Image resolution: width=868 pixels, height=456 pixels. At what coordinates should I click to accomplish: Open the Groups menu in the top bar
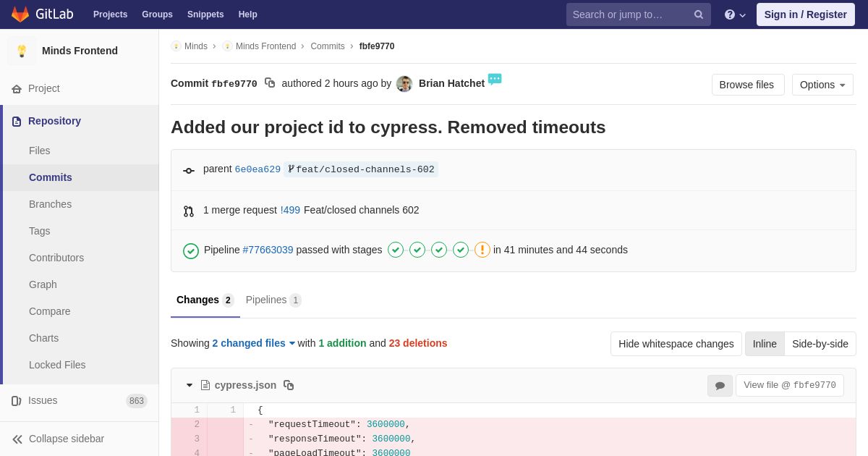[157, 14]
